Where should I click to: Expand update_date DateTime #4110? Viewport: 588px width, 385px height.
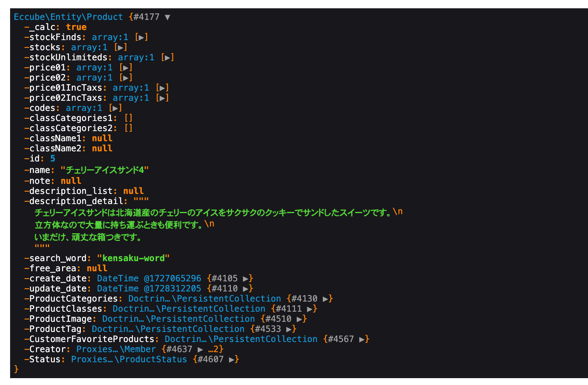(246, 289)
